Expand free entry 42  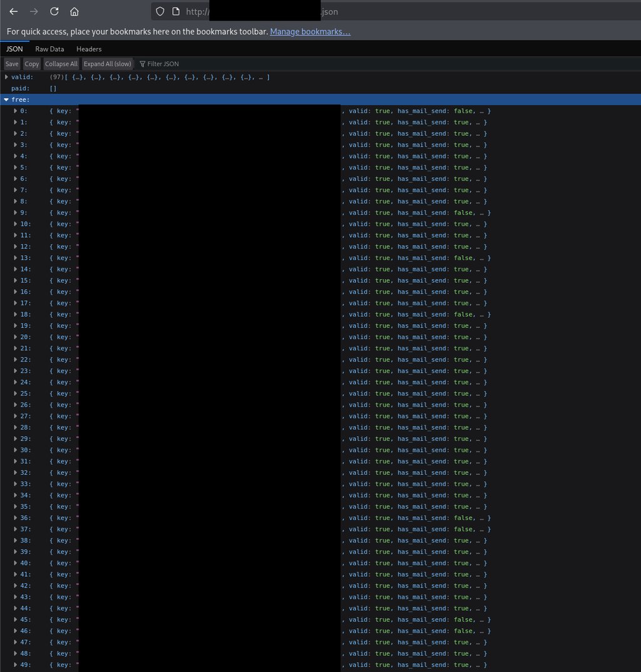point(16,586)
